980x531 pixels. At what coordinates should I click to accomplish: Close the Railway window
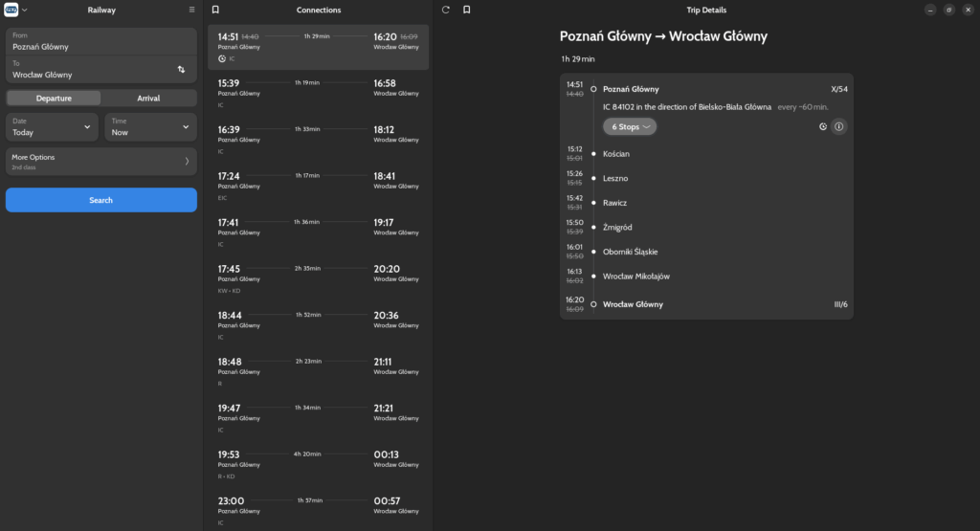pos(968,10)
